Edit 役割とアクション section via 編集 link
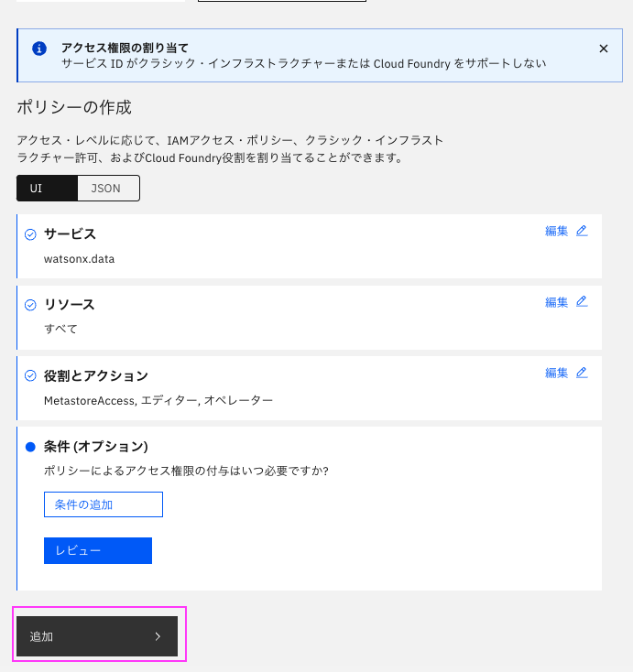 556,373
